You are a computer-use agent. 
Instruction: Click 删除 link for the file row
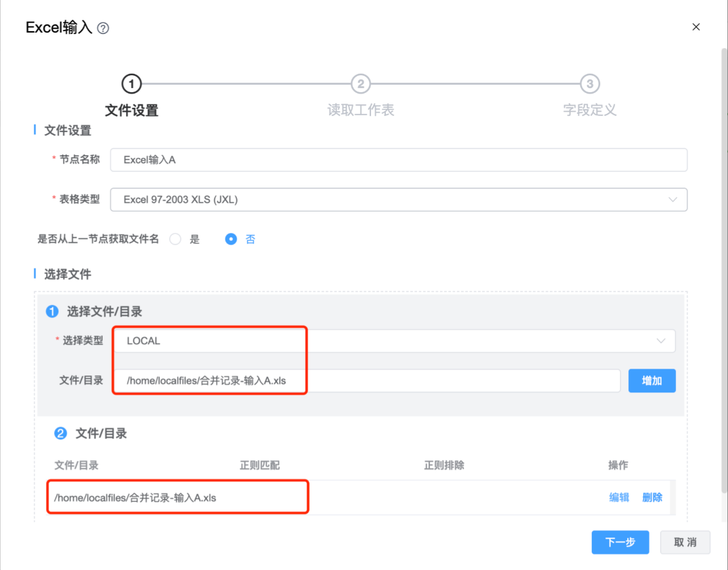pyautogui.click(x=651, y=497)
